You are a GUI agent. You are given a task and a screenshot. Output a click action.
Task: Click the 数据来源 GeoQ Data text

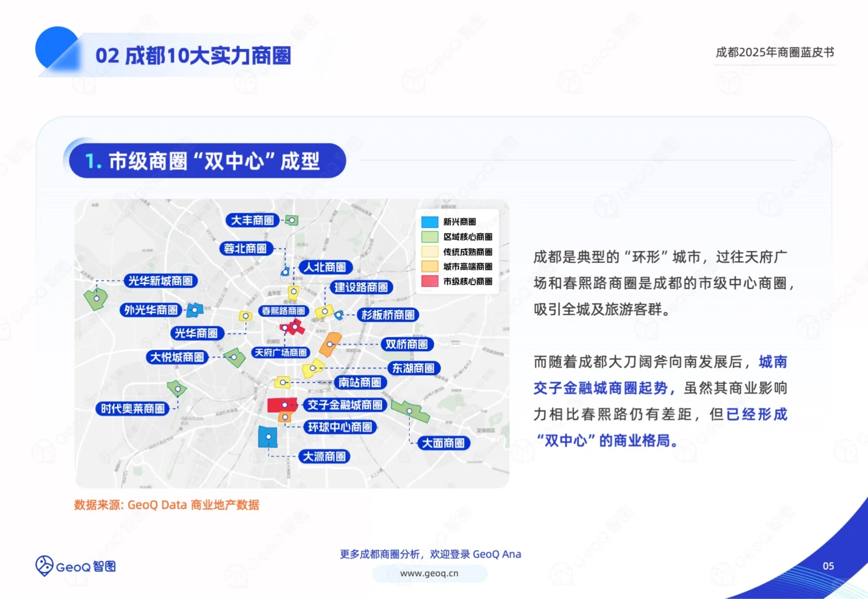(166, 505)
